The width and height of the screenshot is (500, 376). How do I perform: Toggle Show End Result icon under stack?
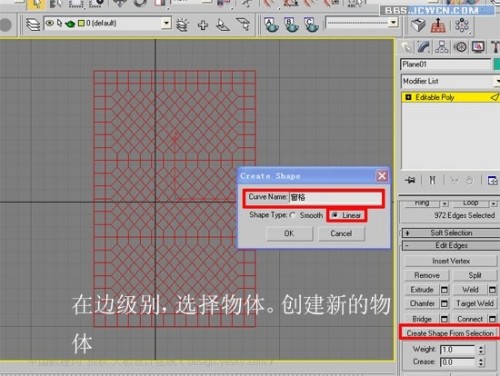432,180
